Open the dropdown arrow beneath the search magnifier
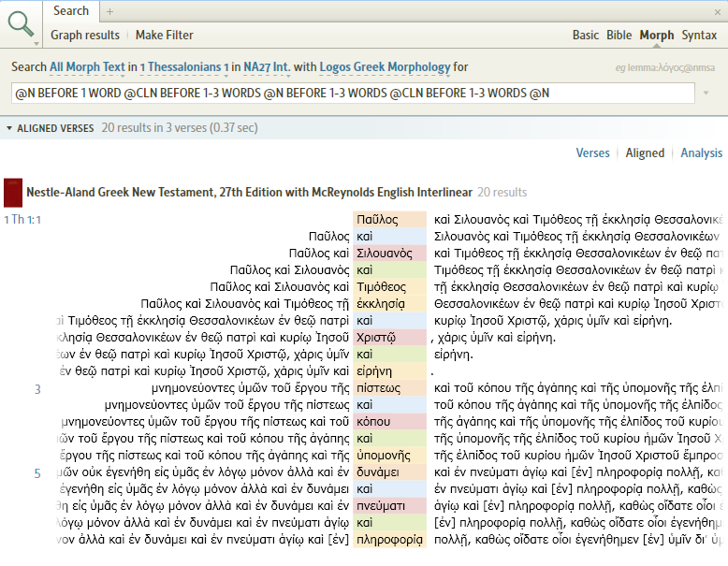The image size is (728, 566). [36, 44]
